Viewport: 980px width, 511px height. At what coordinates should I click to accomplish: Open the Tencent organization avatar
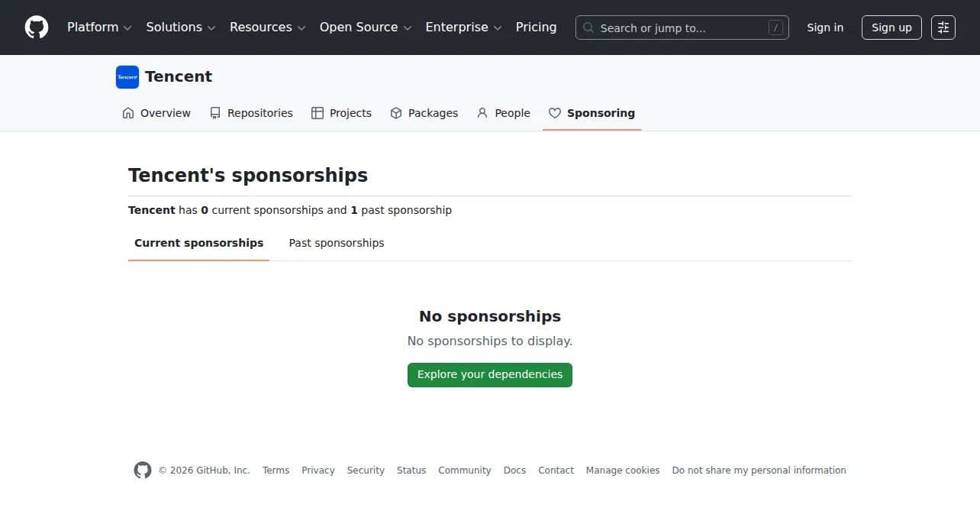coord(127,77)
